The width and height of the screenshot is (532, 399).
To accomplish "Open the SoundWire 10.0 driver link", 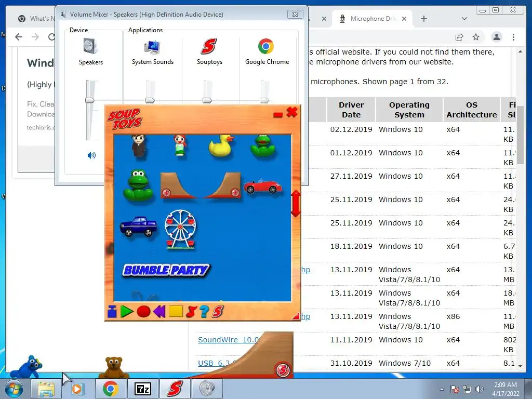I will point(229,340).
